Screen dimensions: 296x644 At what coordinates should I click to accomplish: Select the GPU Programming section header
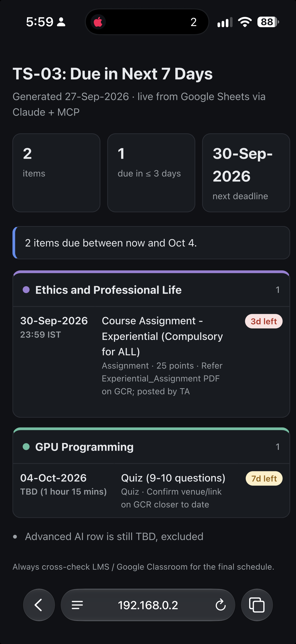[151, 447]
